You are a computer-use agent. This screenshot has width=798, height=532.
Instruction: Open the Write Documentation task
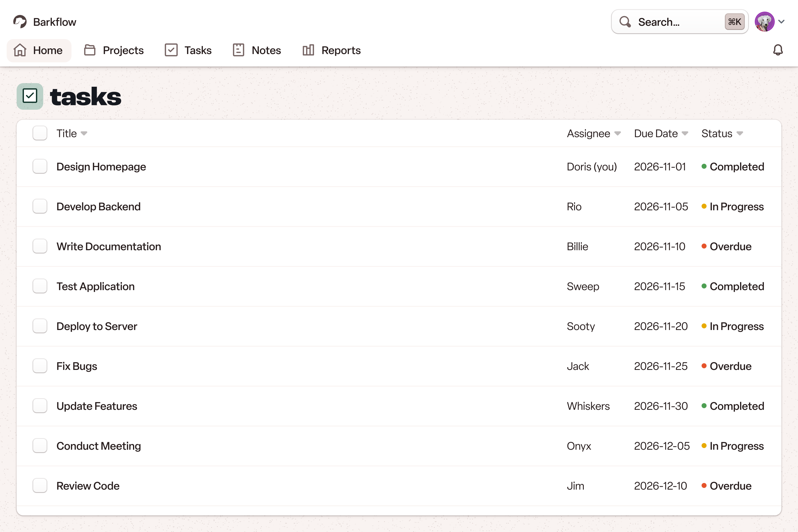(x=109, y=246)
